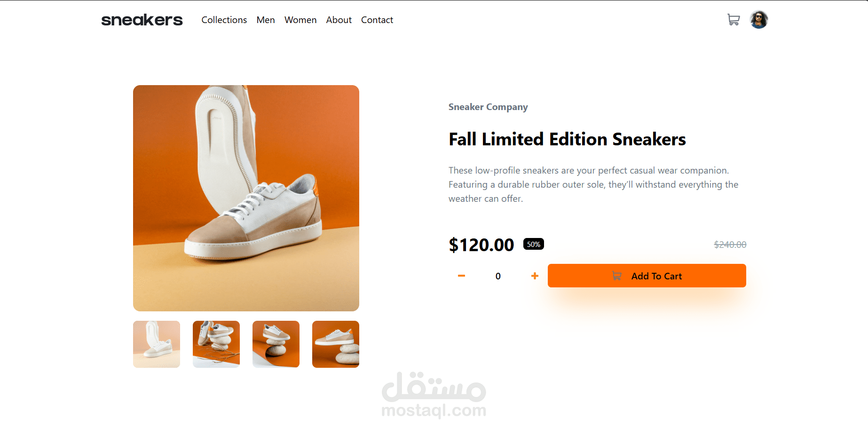Select the second thumbnail with laces

pyautogui.click(x=216, y=344)
